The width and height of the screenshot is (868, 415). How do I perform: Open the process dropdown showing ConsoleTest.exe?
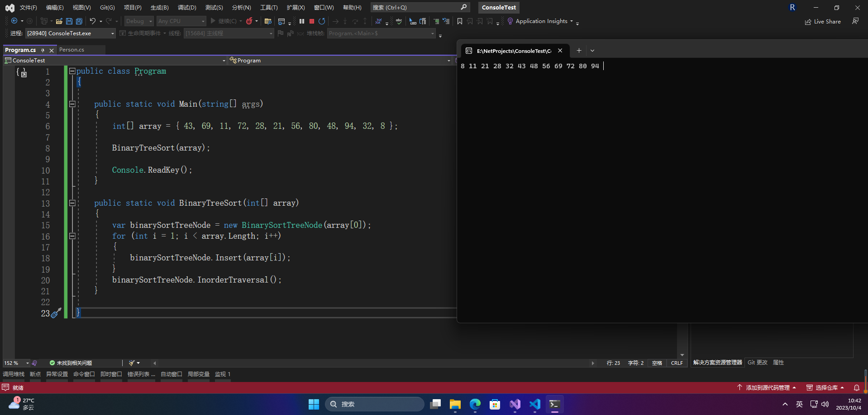pos(71,33)
